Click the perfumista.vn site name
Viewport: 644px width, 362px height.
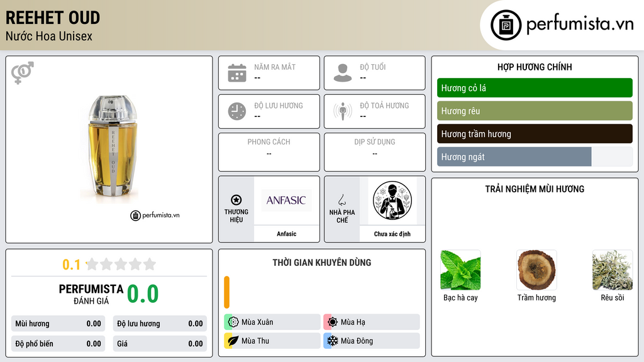click(x=580, y=25)
